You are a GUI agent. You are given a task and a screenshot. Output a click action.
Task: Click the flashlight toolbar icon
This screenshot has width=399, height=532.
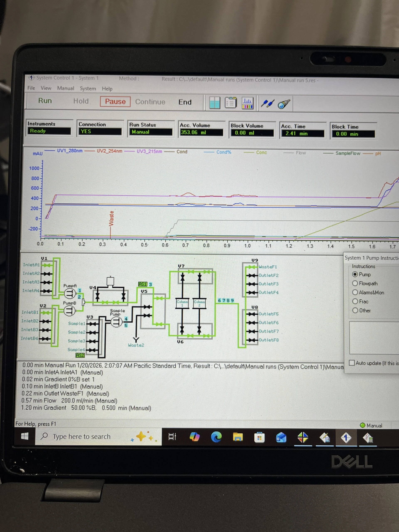tap(283, 104)
